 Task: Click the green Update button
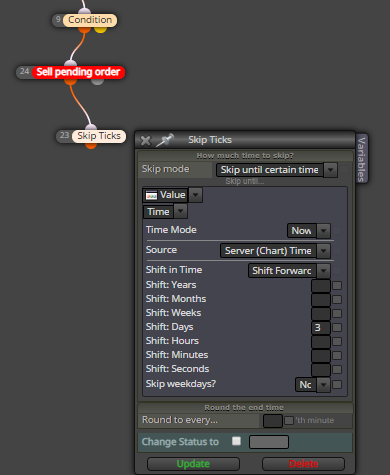pyautogui.click(x=193, y=464)
